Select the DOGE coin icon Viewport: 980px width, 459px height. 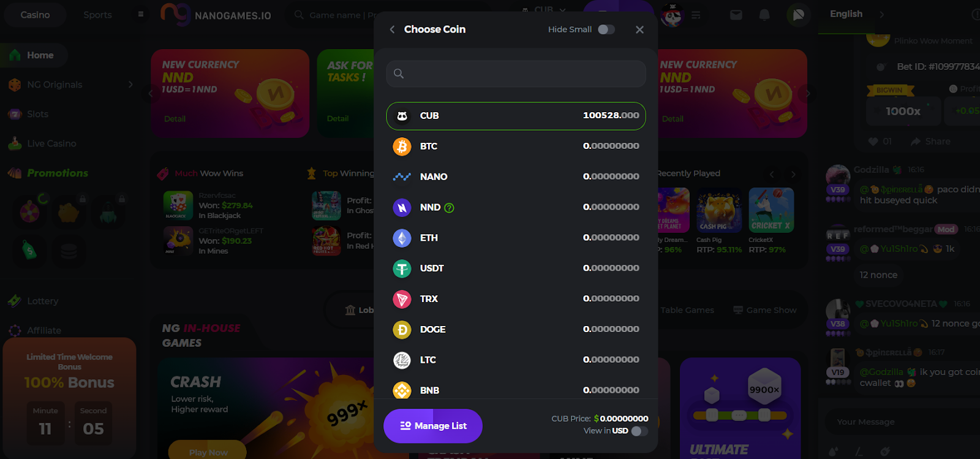402,330
